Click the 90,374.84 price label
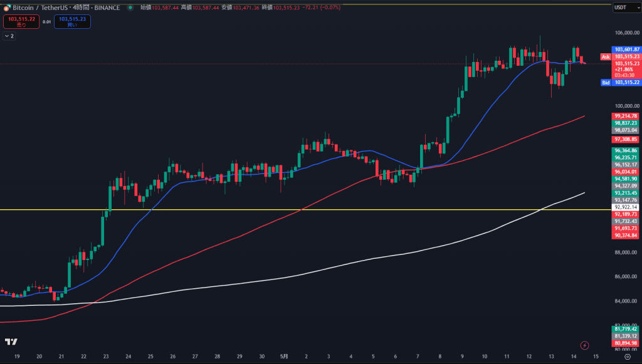 626,236
